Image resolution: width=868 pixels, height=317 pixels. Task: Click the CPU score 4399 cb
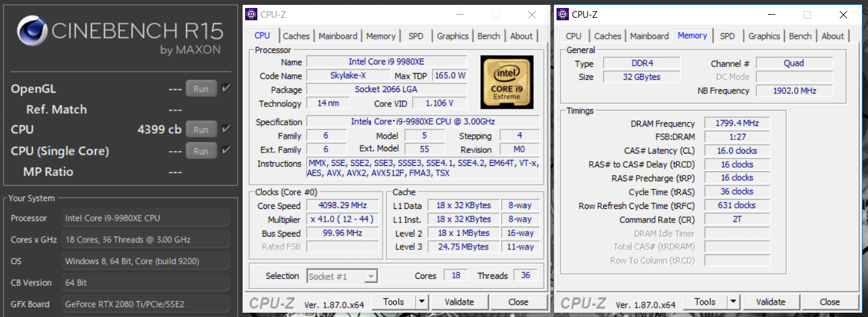point(159,130)
